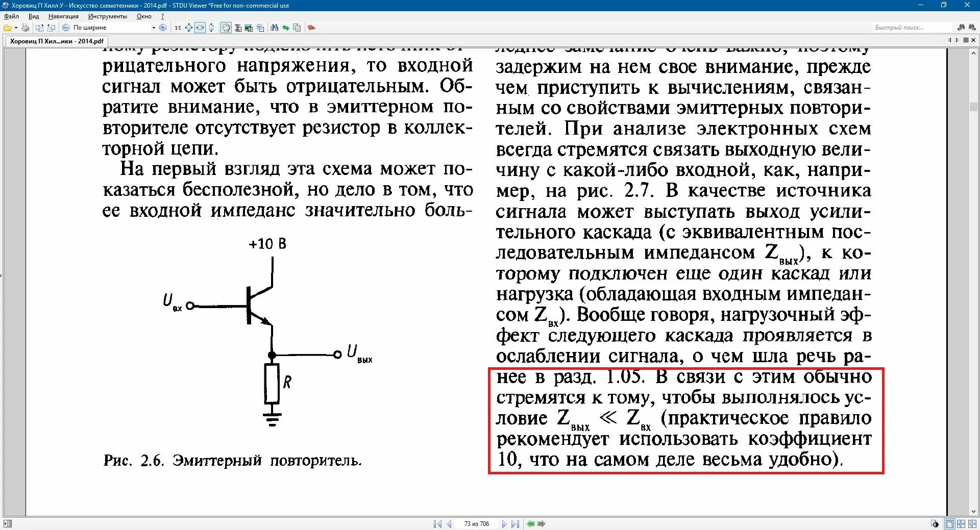980x530 pixels.
Task: Open the Навигация menu
Action: pyautogui.click(x=63, y=16)
